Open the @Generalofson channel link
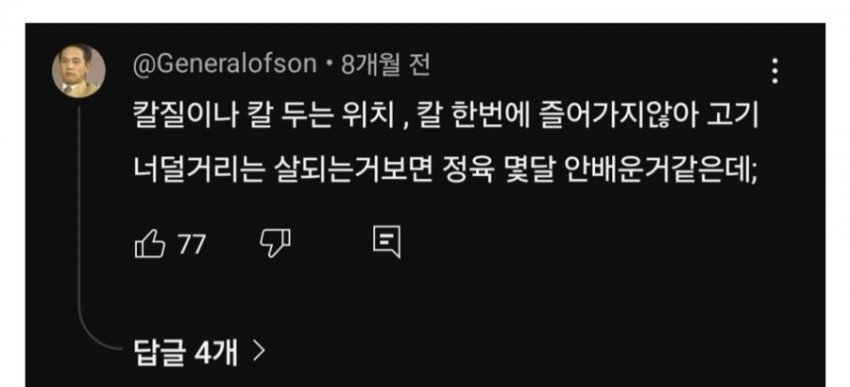Viewport: 850px width, 387px height. (x=225, y=66)
